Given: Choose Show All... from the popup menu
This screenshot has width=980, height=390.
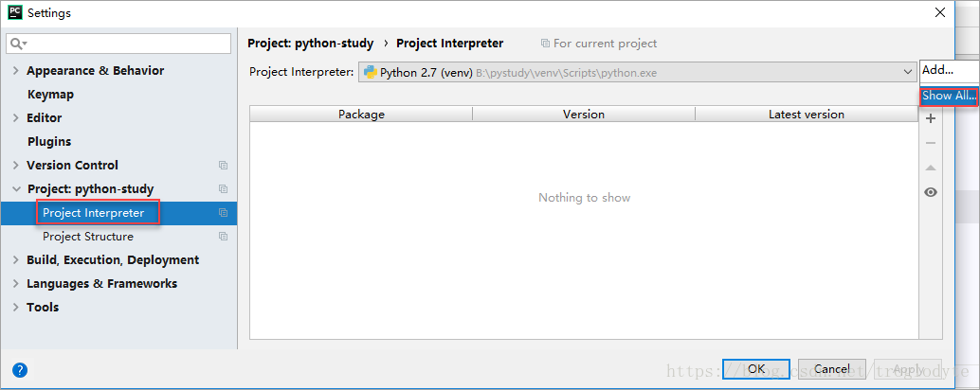Looking at the screenshot, I should point(949,97).
